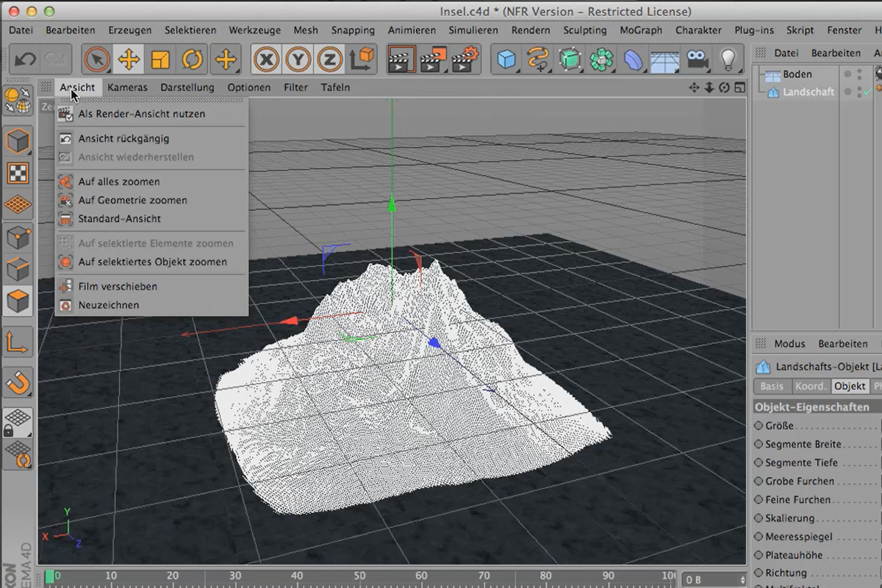Open render settings gear clapperboard icon
Image resolution: width=882 pixels, height=588 pixels.
(x=467, y=60)
